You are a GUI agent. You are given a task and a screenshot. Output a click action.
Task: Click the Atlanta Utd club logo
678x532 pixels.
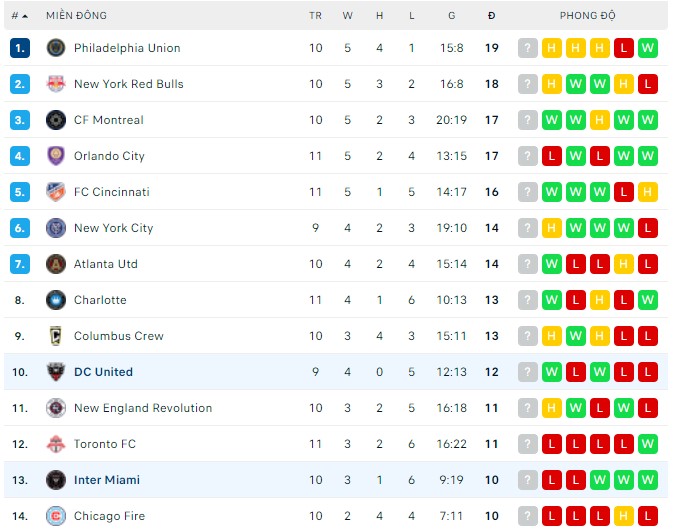click(55, 264)
